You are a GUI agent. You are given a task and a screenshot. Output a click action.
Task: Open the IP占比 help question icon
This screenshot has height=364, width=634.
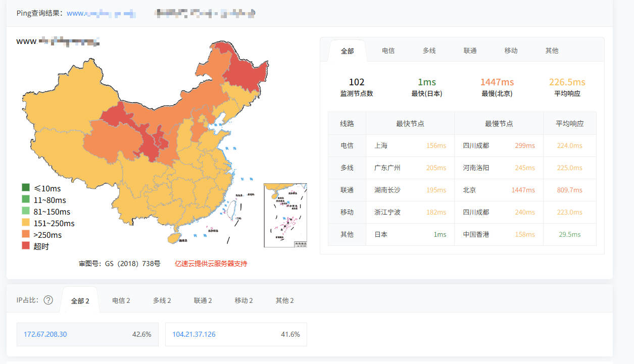(48, 300)
